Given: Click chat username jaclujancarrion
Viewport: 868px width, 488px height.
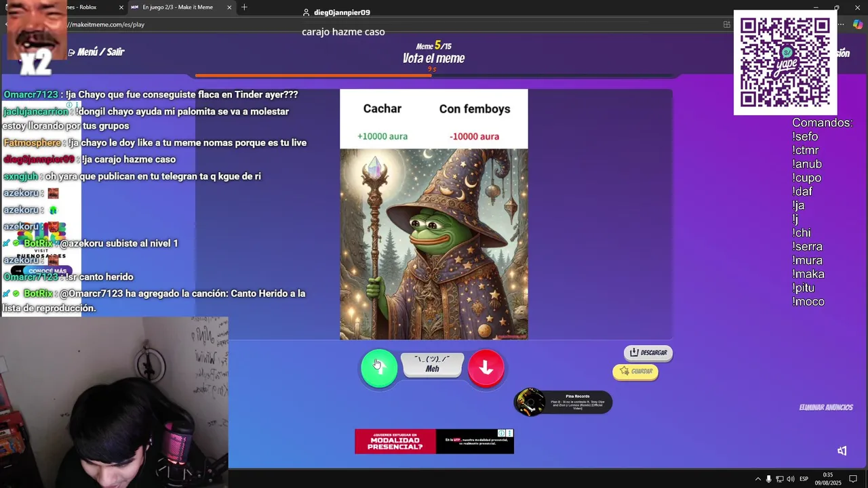Looking at the screenshot, I should point(35,112).
